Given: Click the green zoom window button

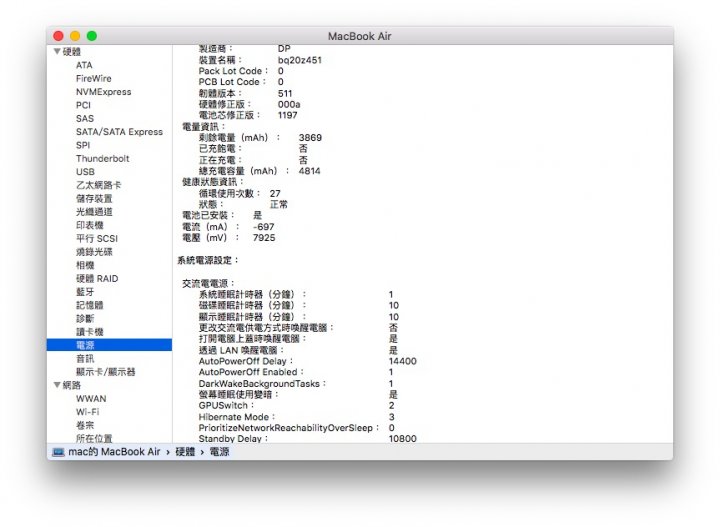Looking at the screenshot, I should (92, 36).
